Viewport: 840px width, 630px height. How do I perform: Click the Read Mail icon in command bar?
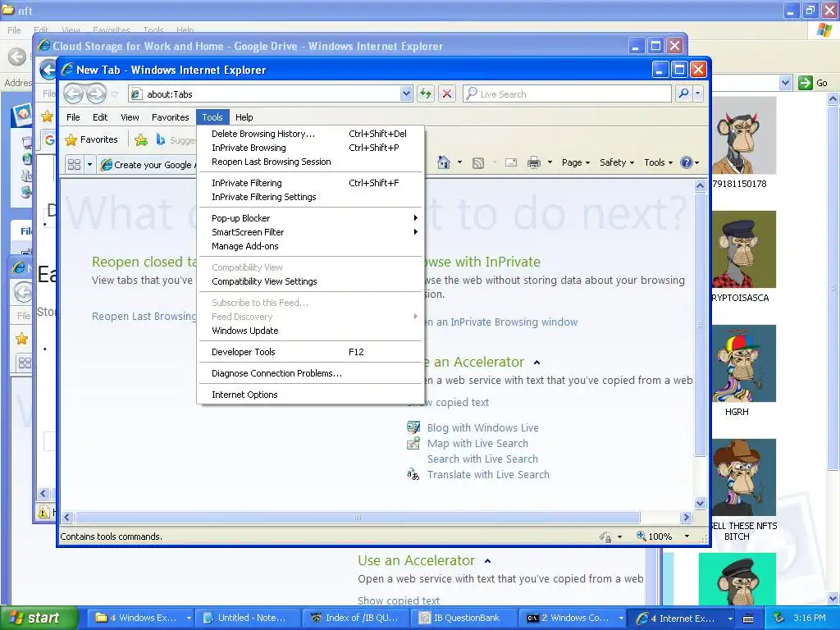pos(511,162)
